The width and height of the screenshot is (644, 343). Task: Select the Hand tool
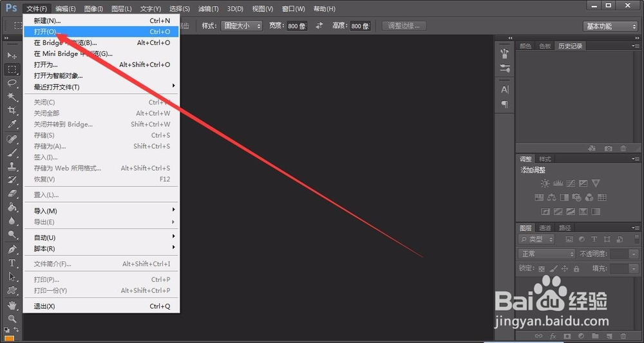[12, 305]
